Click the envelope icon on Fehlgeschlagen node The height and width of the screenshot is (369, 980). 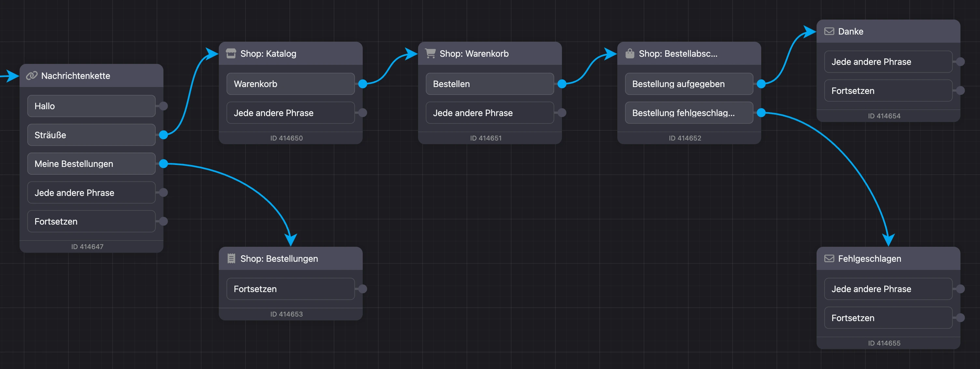(x=829, y=258)
